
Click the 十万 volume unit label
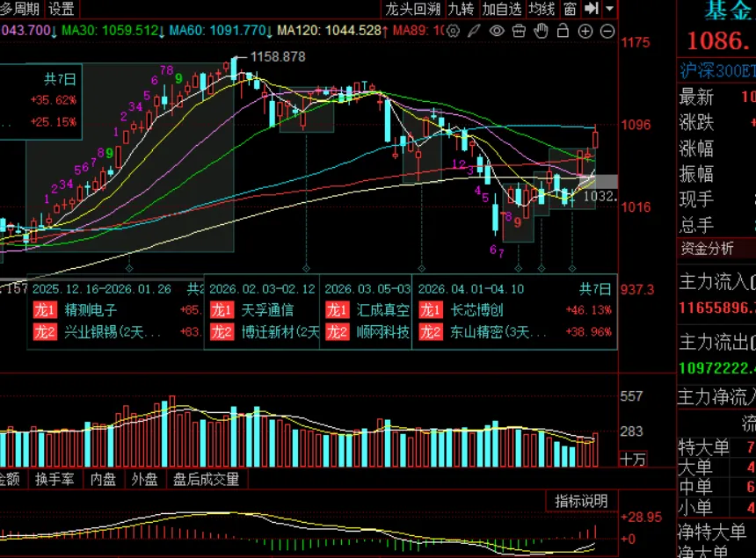[x=633, y=460]
